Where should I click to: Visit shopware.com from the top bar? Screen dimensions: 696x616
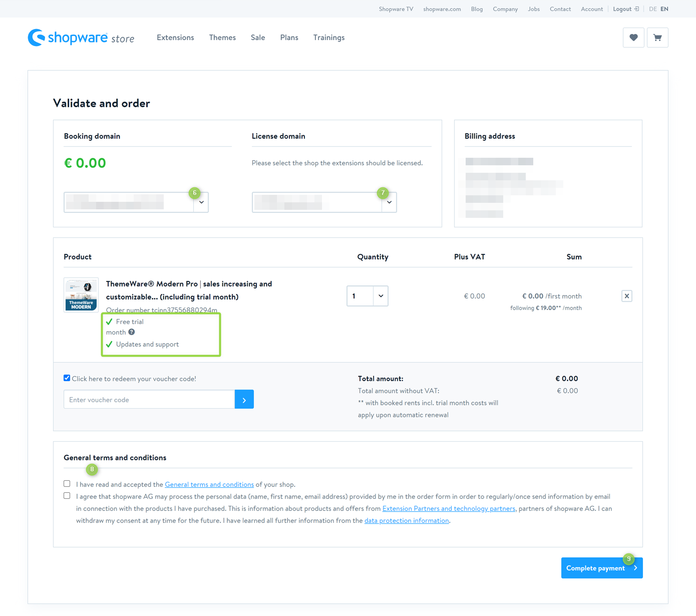[442, 9]
